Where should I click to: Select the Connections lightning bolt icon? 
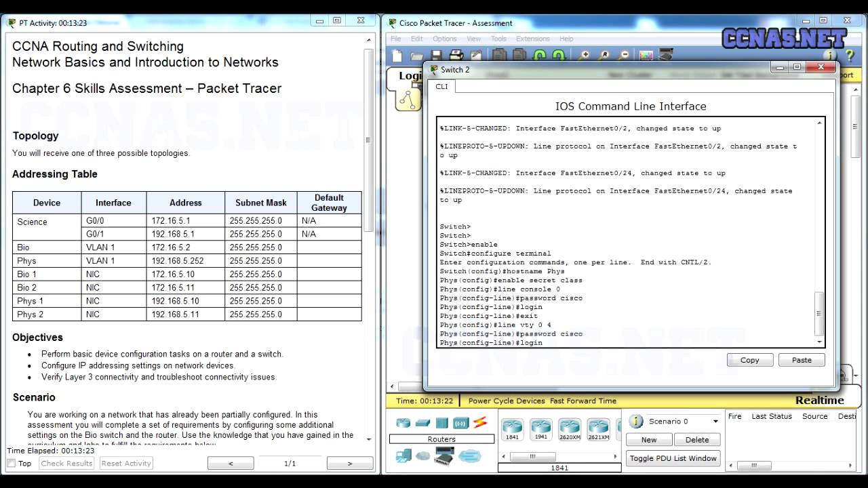click(480, 423)
